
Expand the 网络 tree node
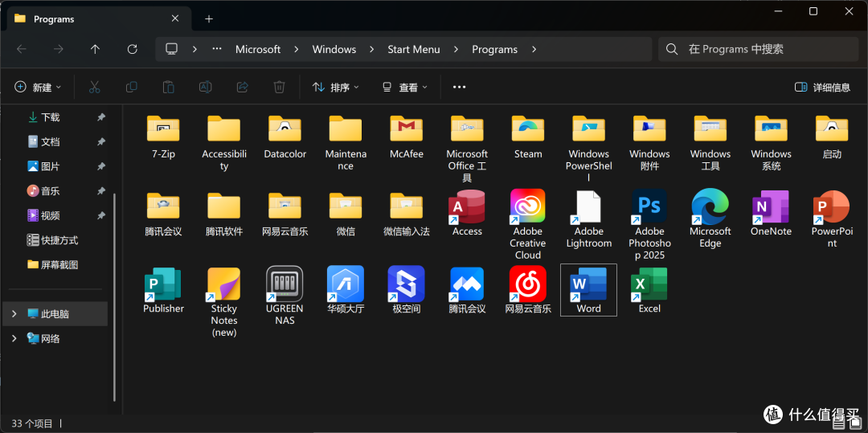(x=14, y=338)
